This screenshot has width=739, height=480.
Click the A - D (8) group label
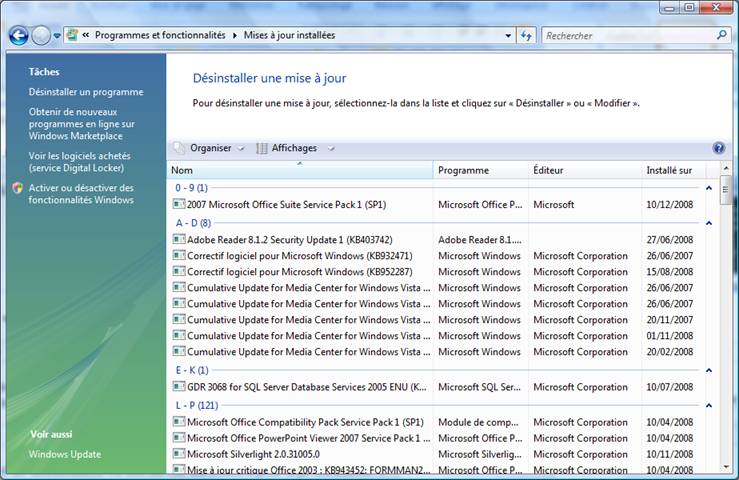click(x=193, y=223)
